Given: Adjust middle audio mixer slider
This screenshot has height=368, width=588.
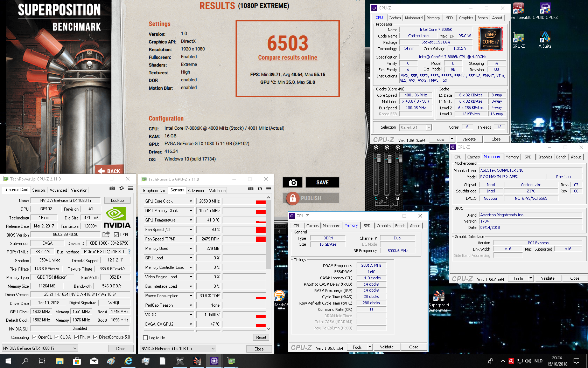Looking at the screenshot, I should click(x=387, y=159).
